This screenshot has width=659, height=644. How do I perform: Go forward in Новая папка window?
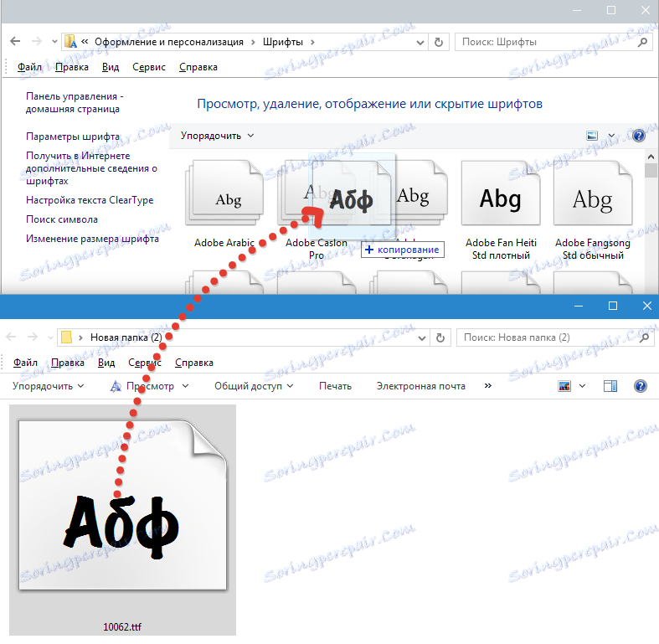(33, 337)
